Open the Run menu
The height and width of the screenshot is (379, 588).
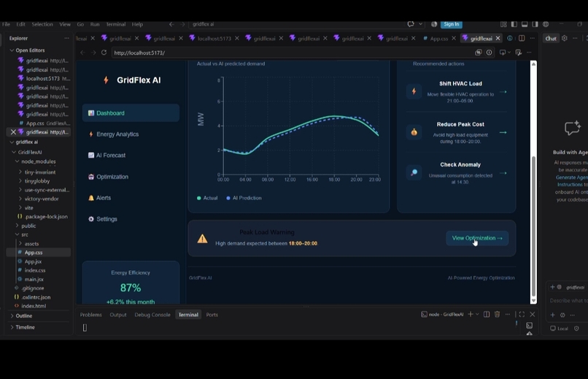[x=95, y=24]
